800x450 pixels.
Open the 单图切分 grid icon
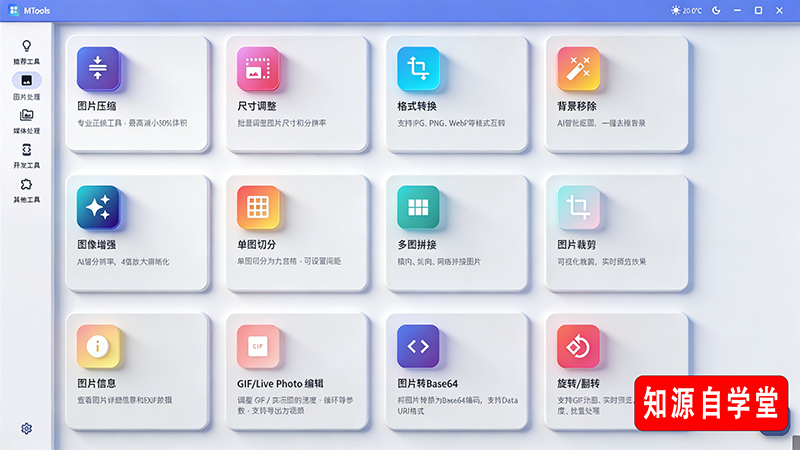click(x=258, y=207)
